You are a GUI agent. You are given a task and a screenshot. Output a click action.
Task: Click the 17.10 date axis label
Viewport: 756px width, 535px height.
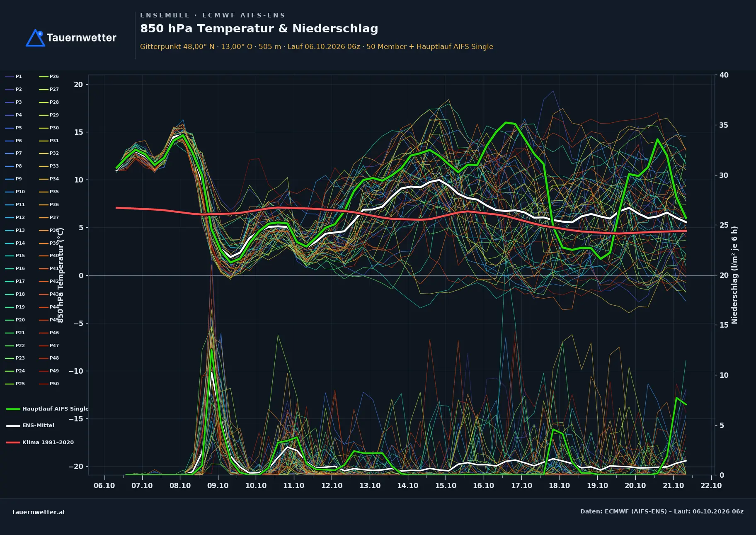[x=521, y=486]
